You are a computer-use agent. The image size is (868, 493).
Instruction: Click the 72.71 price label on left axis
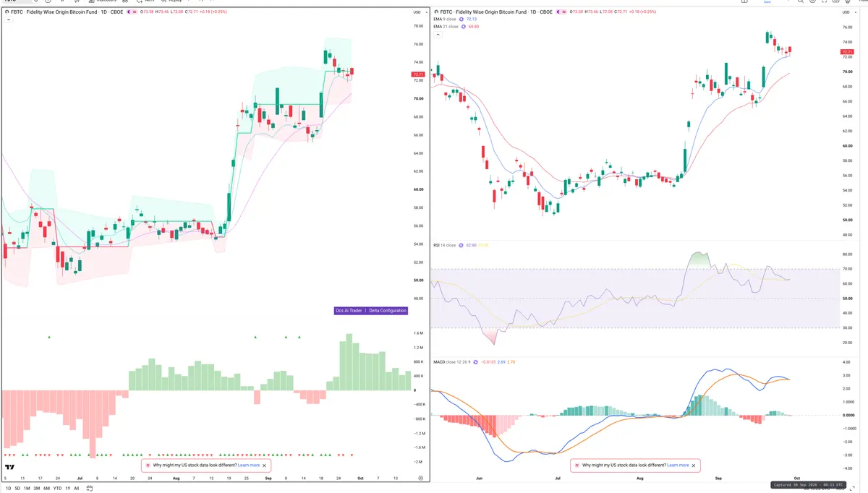(418, 74)
